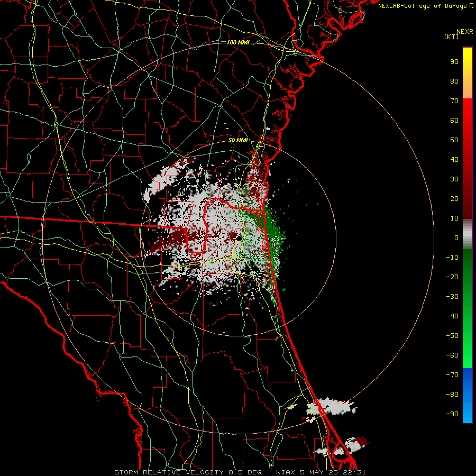The image size is (476, 476).
Task: Click the positive 30 scale label
Action: pos(454,179)
